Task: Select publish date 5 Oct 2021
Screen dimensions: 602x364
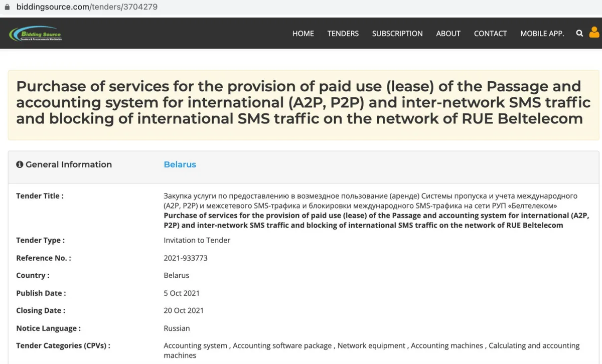Action: 182,293
